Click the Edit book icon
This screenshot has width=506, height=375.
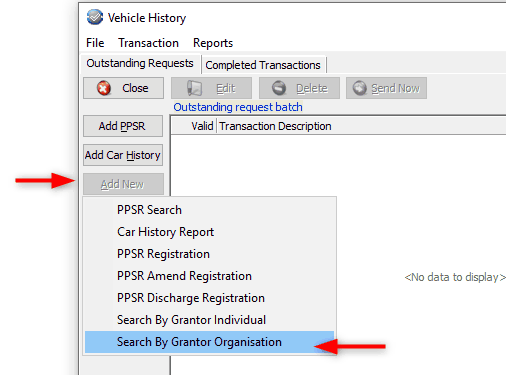tap(195, 88)
